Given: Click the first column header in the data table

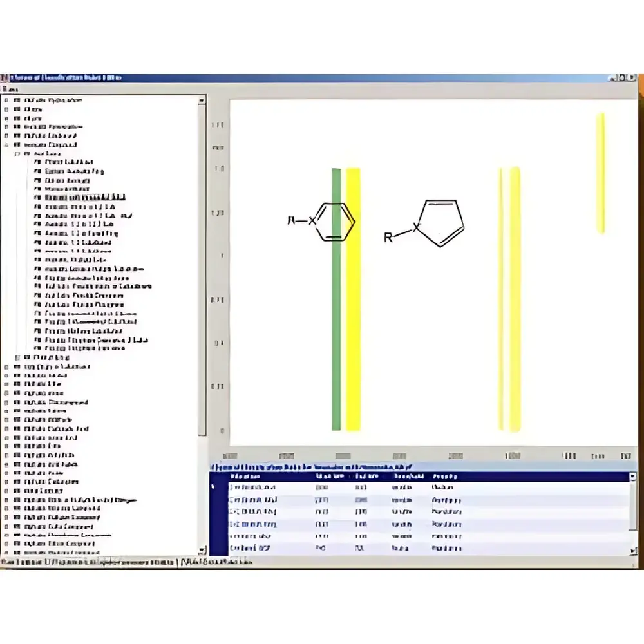Looking at the screenshot, I should coord(245,477).
